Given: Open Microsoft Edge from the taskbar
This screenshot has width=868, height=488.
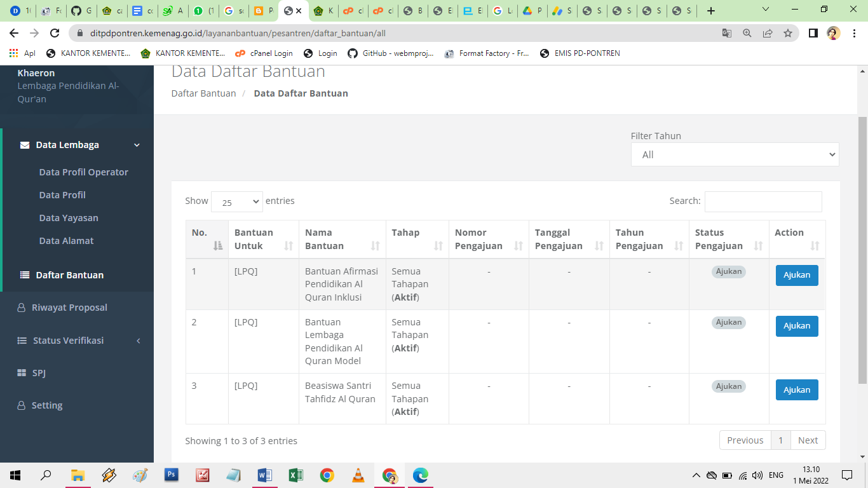Looking at the screenshot, I should tap(421, 475).
